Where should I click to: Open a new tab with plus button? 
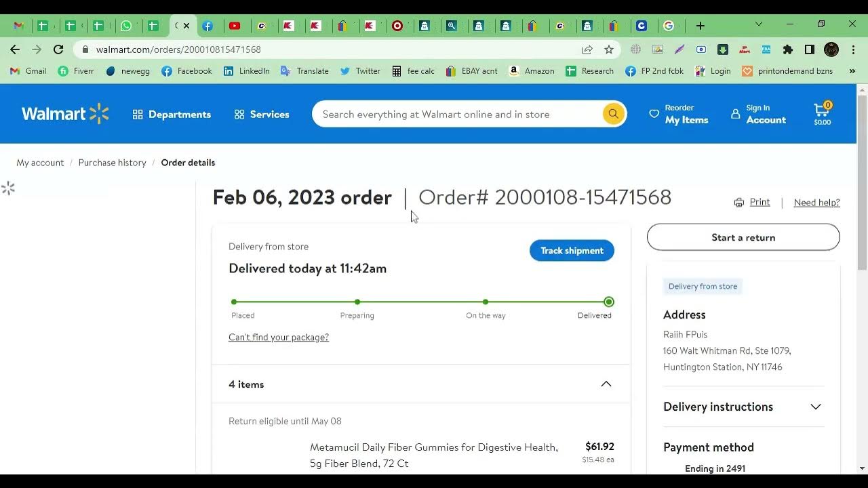click(701, 26)
